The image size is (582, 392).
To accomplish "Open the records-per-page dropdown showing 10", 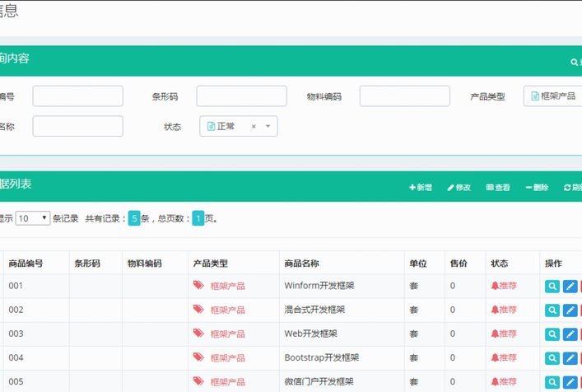I will point(33,218).
